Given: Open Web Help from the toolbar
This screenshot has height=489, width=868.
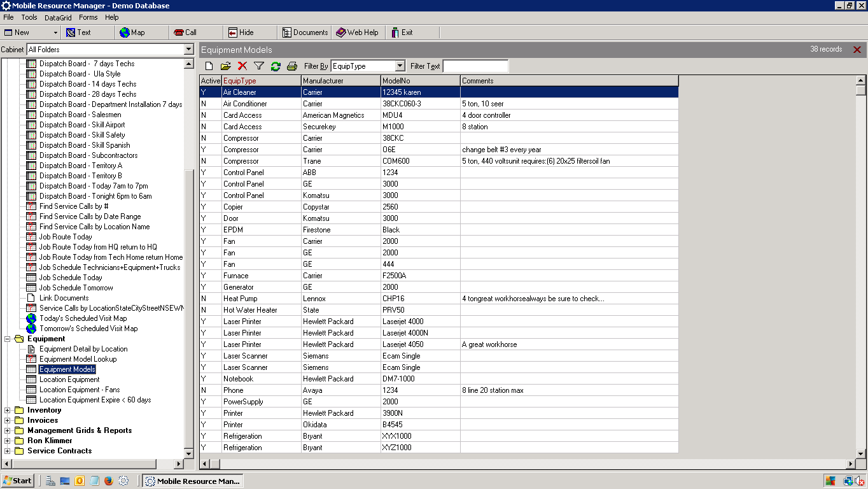Looking at the screenshot, I should 358,32.
